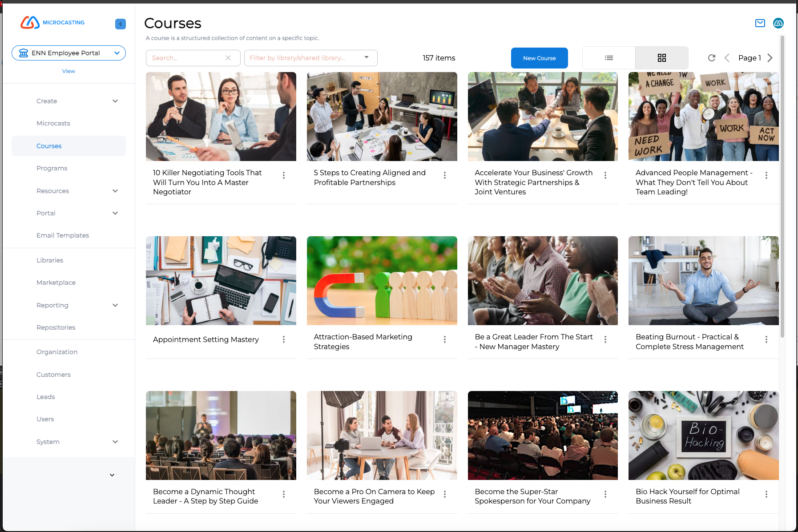Open the 10 Killer Negotiating Tools thumbnail

pyautogui.click(x=221, y=117)
